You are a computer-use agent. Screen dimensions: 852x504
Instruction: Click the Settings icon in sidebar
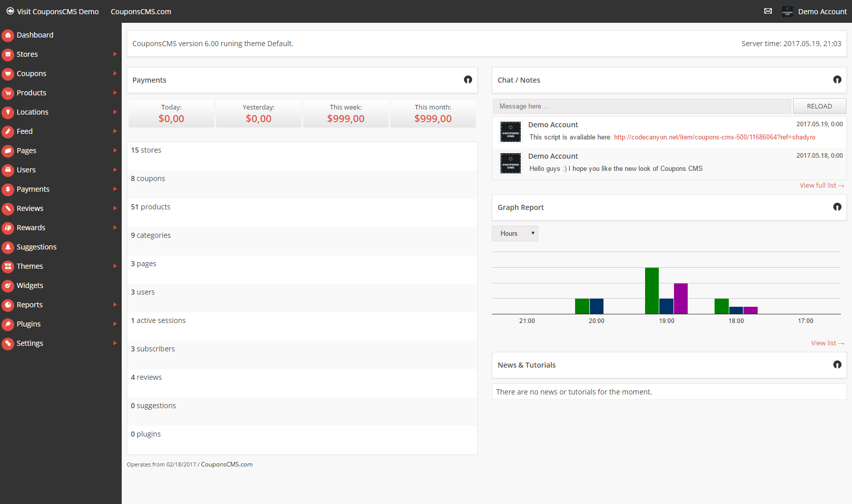8,343
